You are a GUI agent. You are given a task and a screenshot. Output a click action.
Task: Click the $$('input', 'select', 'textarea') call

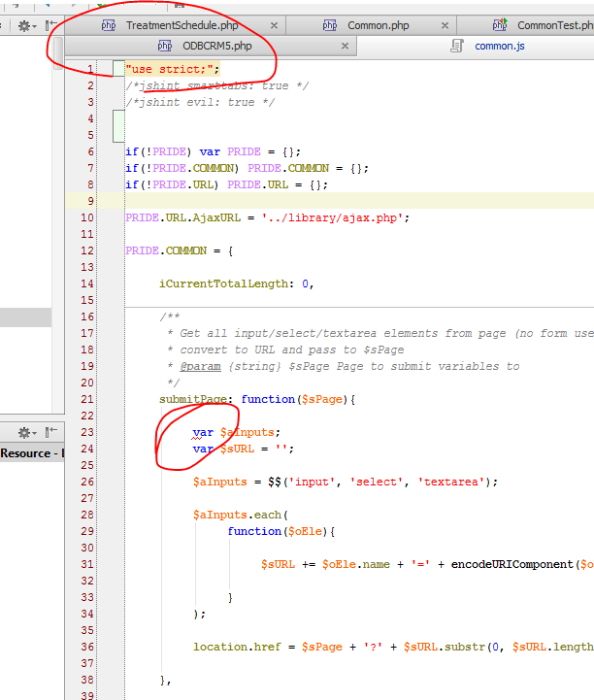click(382, 483)
